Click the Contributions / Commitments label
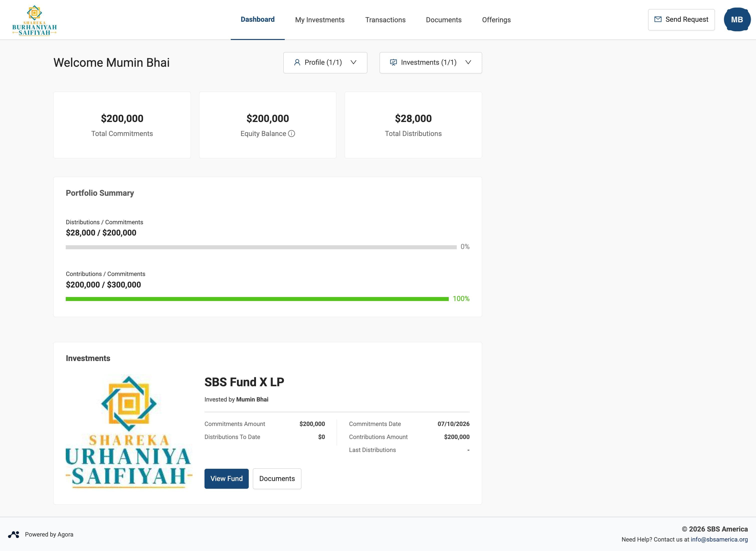This screenshot has width=756, height=551. (x=105, y=274)
